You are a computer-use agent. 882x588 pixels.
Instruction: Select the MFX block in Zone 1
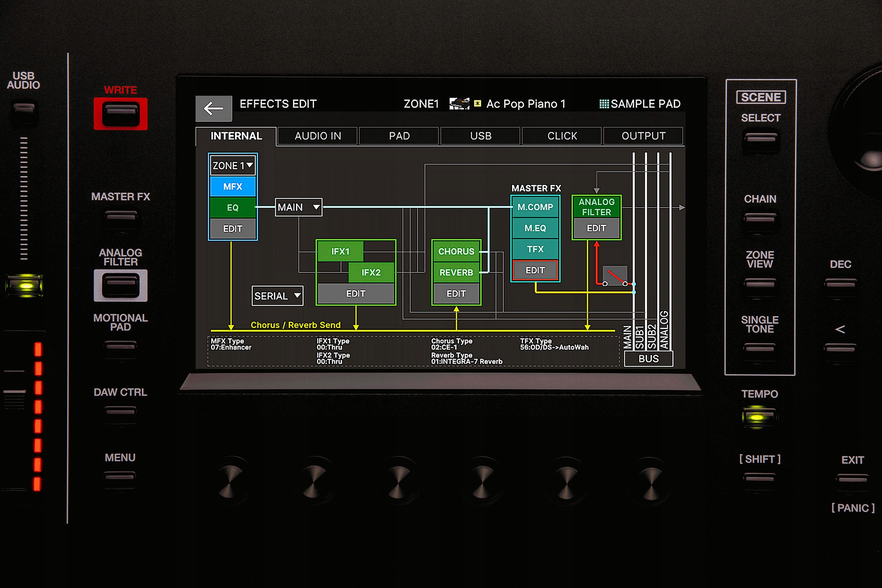click(x=232, y=186)
